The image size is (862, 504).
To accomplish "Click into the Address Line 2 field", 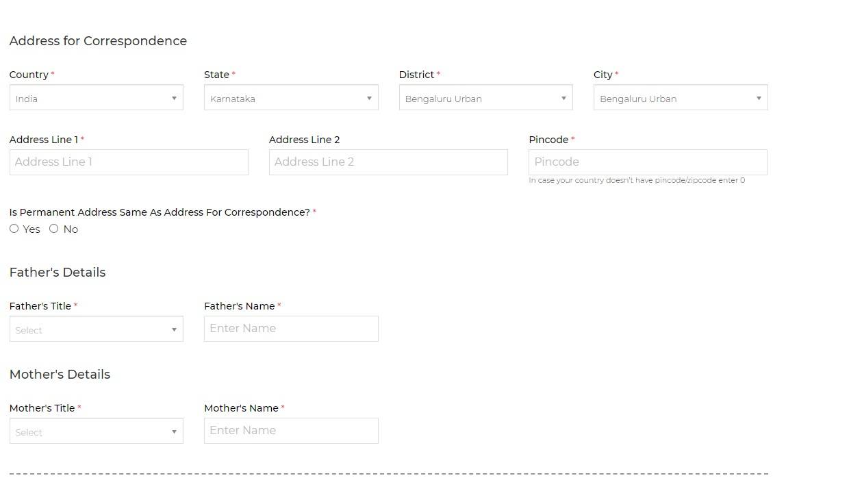I will click(388, 162).
